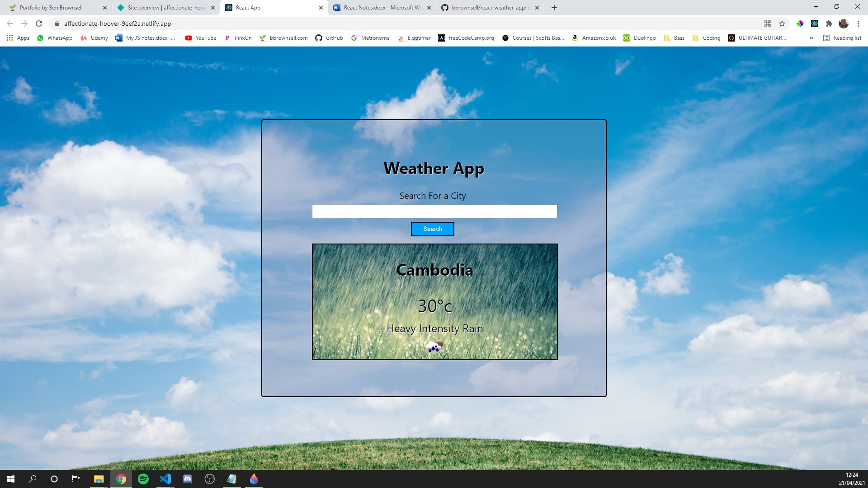
Task: Go forward to next page
Action: point(24,23)
